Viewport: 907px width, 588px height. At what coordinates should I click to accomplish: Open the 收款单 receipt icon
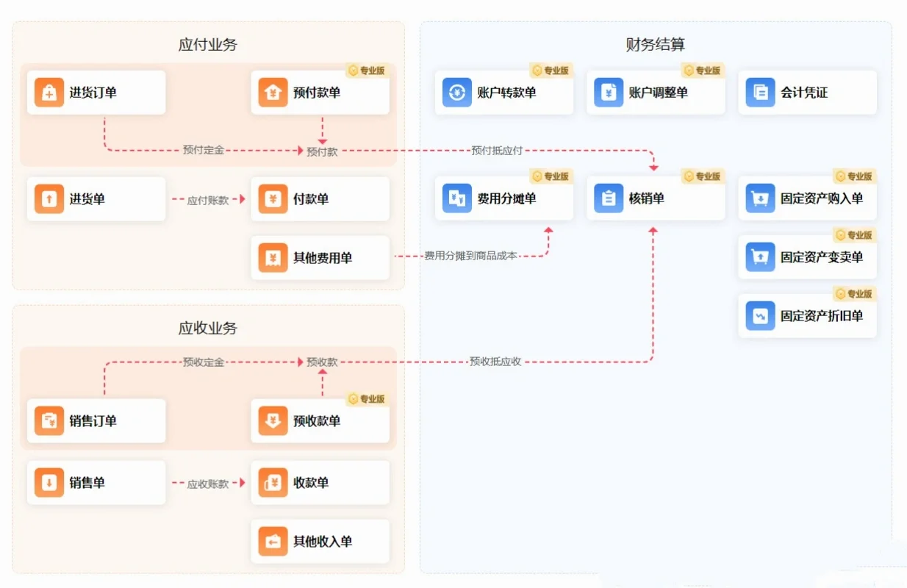tap(273, 482)
